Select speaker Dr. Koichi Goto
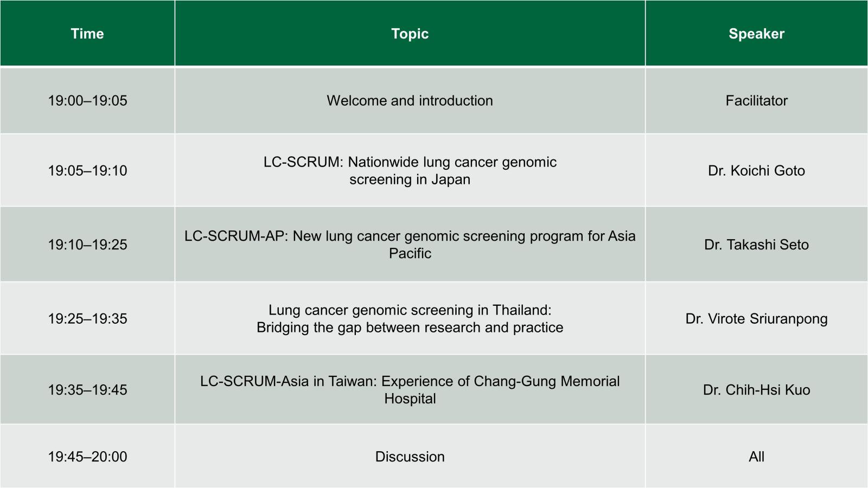The image size is (868, 488). point(757,170)
